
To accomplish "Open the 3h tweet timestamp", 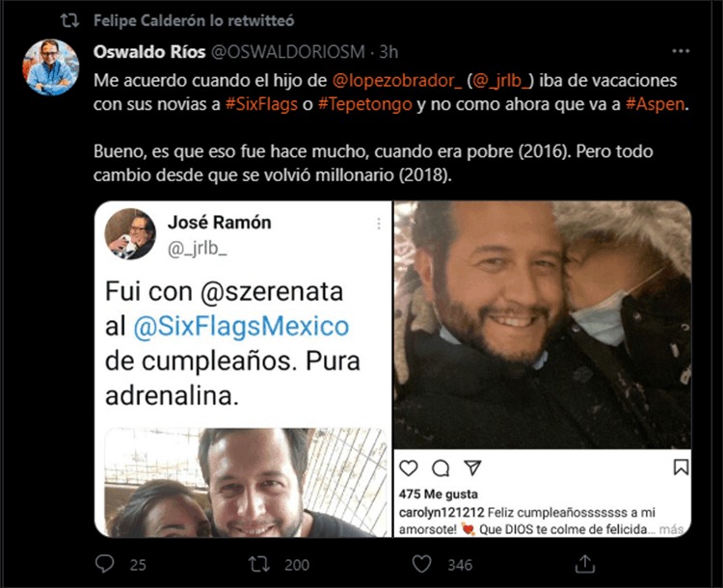I will click(388, 52).
